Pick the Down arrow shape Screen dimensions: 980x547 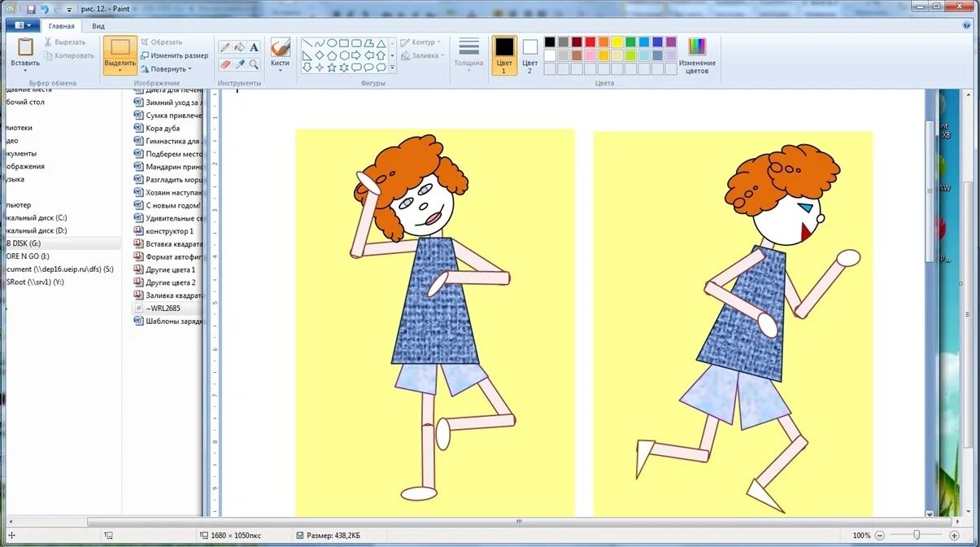[307, 68]
